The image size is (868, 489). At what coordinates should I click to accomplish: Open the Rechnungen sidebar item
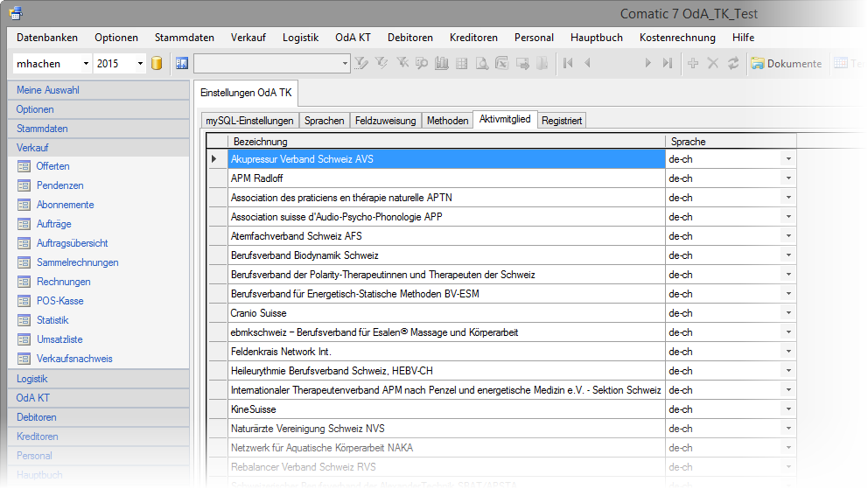pyautogui.click(x=63, y=282)
